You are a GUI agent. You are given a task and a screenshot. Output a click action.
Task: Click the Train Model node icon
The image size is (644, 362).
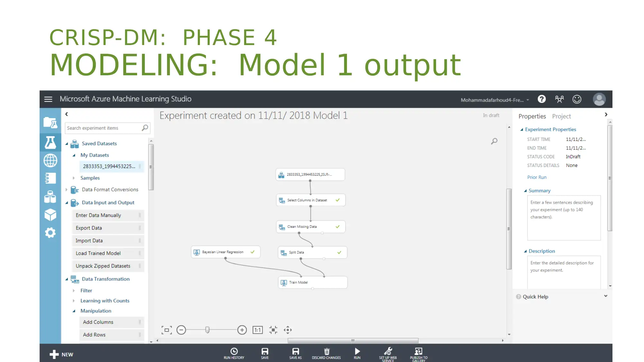point(284,283)
